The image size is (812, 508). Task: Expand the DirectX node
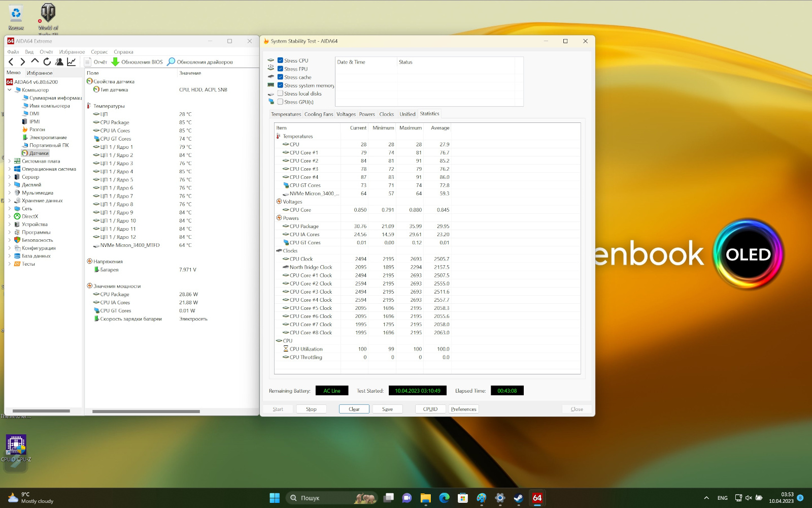click(x=9, y=216)
